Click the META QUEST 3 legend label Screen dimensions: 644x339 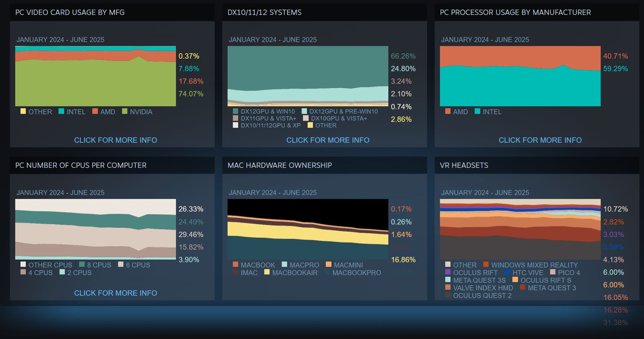pyautogui.click(x=552, y=288)
